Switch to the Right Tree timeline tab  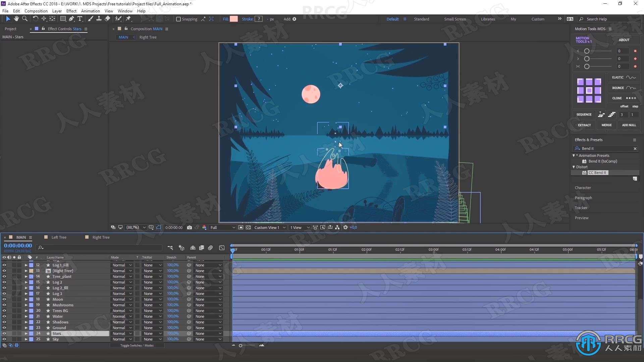tap(101, 237)
